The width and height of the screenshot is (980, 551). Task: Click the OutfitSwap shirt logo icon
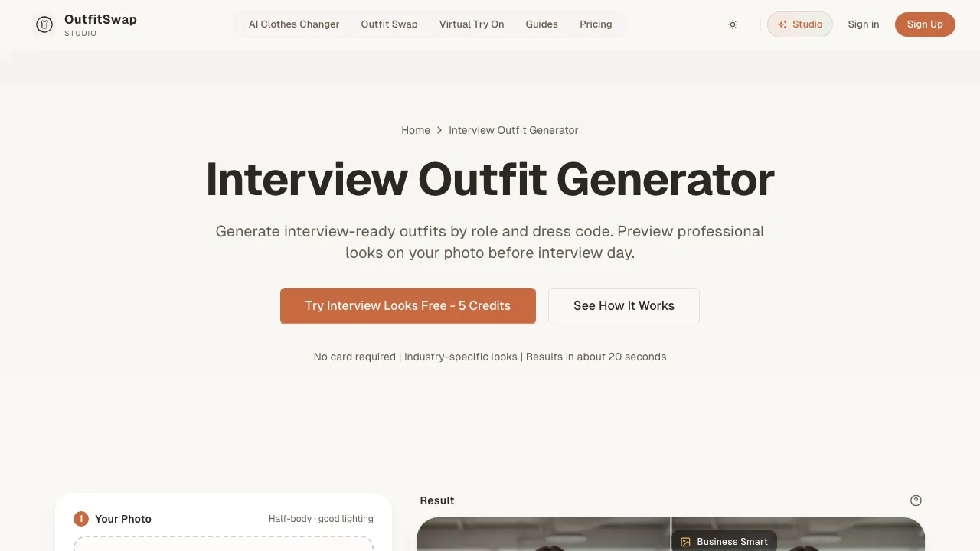[x=44, y=24]
